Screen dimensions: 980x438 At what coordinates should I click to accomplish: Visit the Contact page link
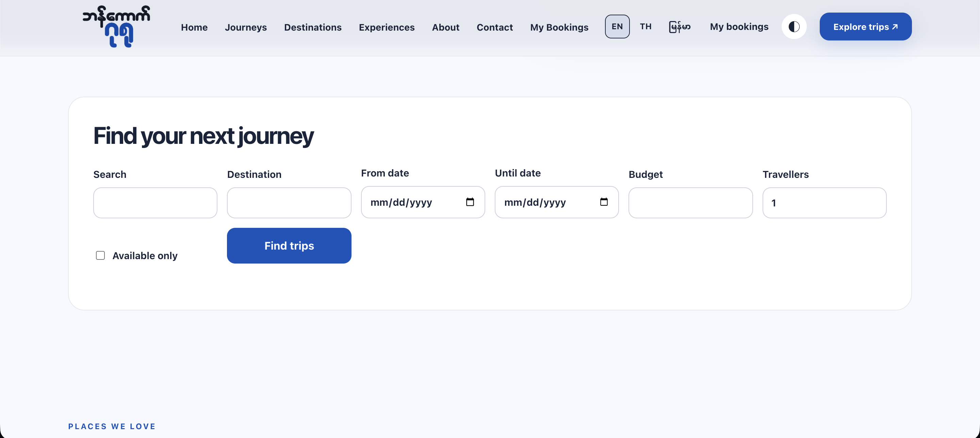click(494, 27)
